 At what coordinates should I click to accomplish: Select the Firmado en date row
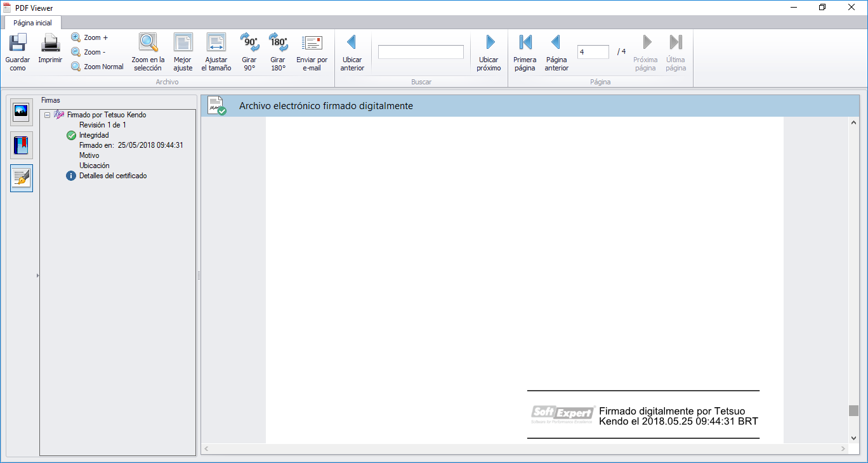pyautogui.click(x=131, y=145)
